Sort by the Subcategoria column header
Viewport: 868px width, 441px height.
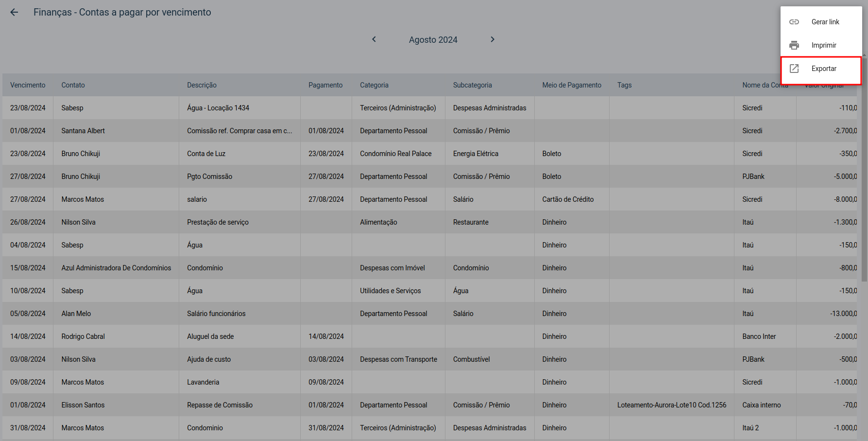(x=473, y=85)
